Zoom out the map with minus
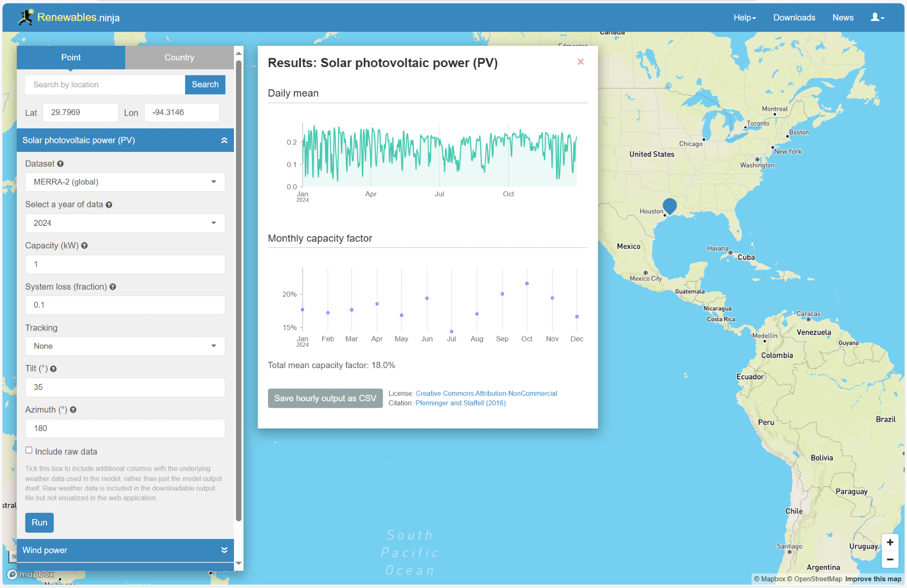The height and width of the screenshot is (588, 907). coord(890,559)
